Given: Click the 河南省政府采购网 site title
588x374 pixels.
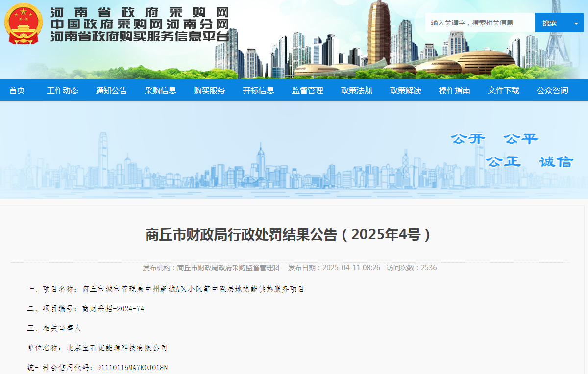Looking at the screenshot, I should (139, 12).
